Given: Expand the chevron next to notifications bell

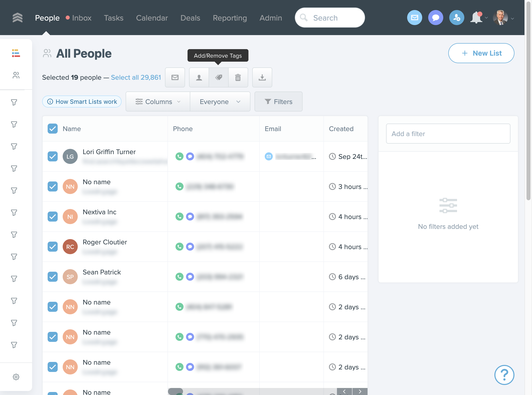Looking at the screenshot, I should 486,18.
